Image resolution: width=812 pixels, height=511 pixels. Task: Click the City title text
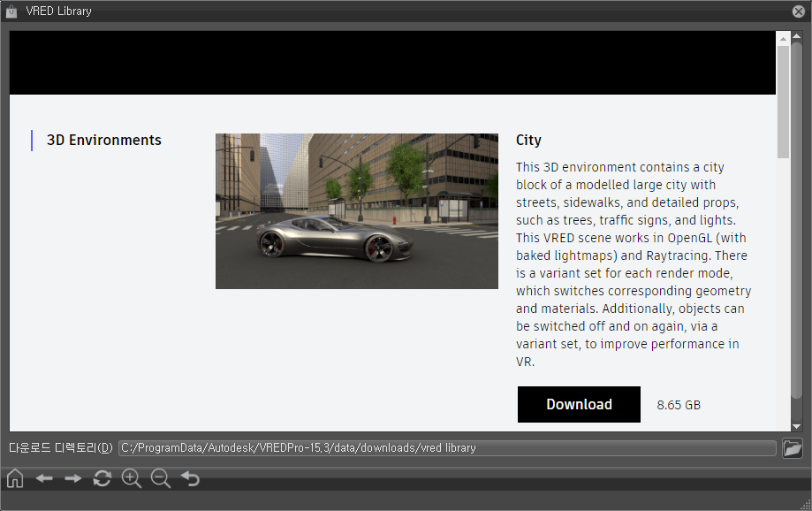coord(528,140)
